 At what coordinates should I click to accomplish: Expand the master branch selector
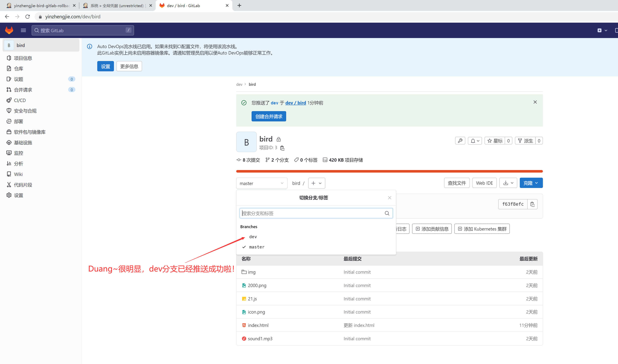tap(261, 183)
